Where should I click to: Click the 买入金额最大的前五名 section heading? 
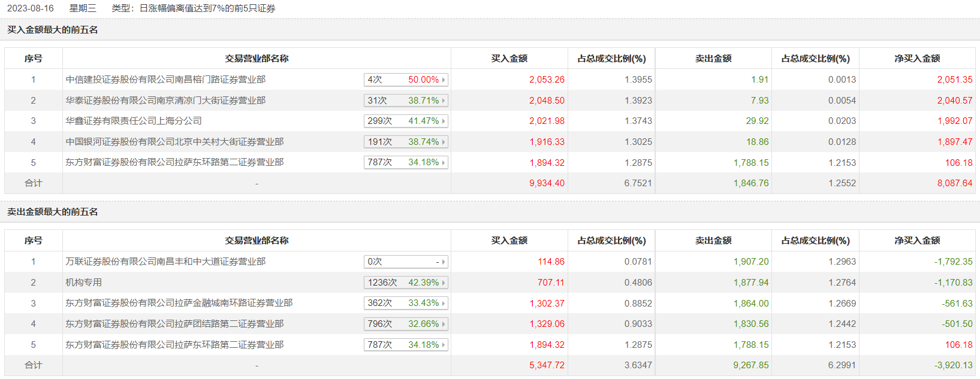53,30
